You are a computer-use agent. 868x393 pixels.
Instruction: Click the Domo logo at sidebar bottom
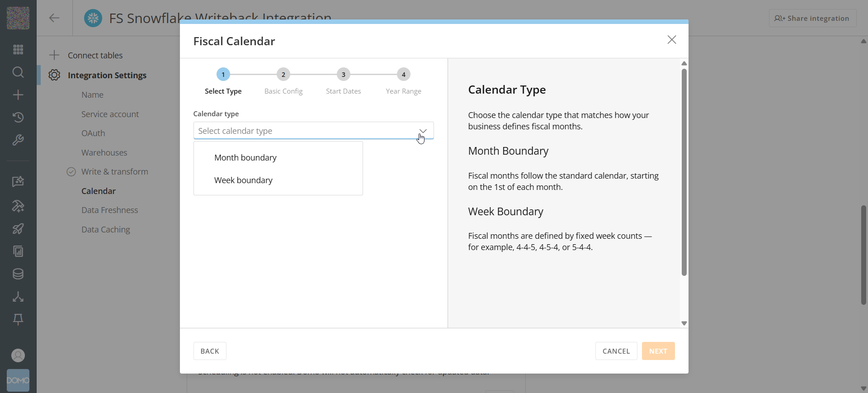[x=18, y=380]
